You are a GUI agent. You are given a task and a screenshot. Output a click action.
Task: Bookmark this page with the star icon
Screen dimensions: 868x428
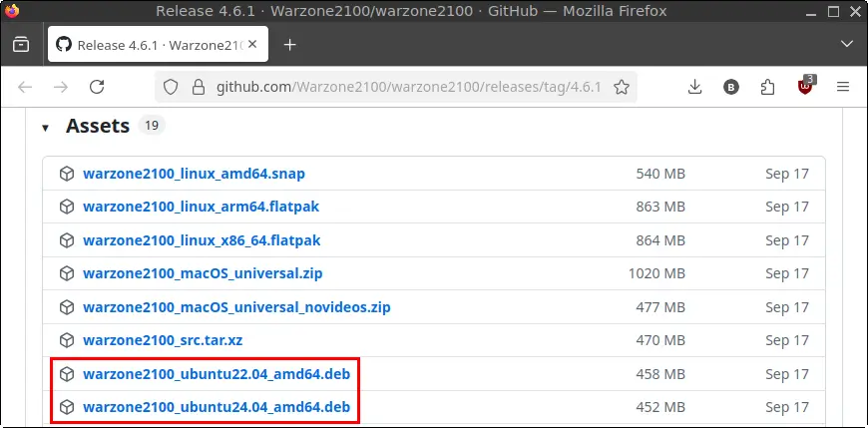click(x=622, y=87)
